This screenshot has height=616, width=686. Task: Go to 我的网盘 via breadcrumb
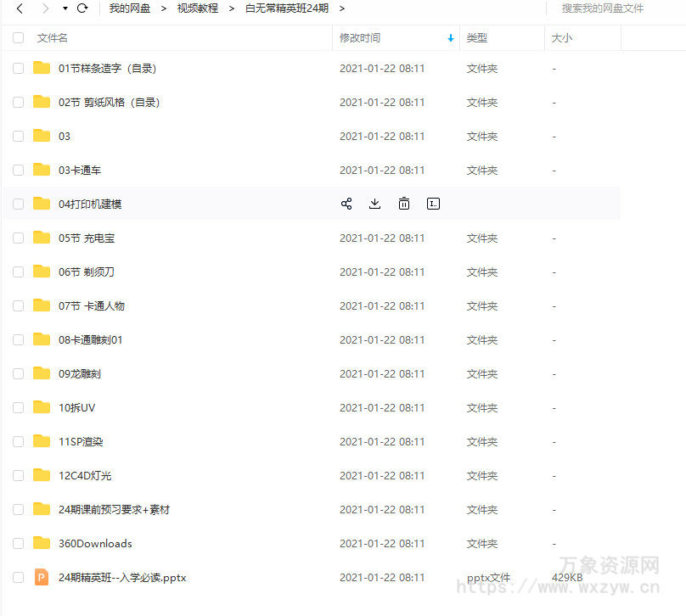click(x=129, y=8)
